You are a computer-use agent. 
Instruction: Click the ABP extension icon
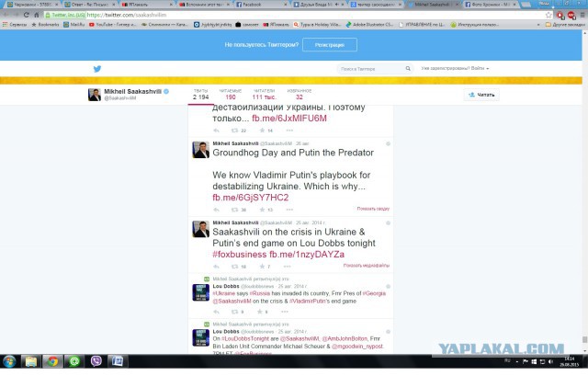pos(571,16)
